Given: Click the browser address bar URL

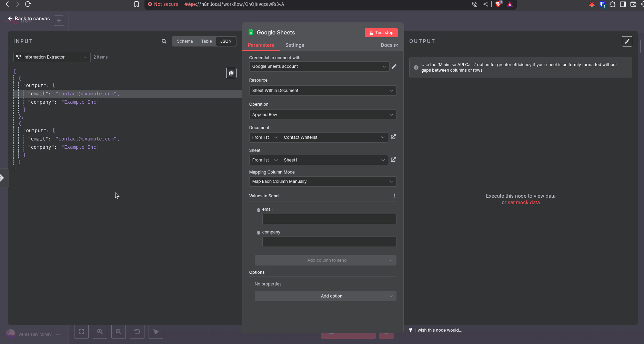Looking at the screenshot, I should pos(234,4).
